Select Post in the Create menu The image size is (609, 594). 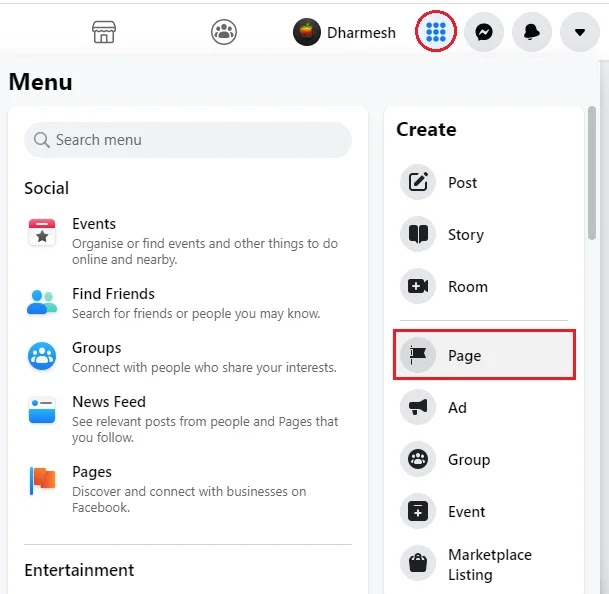[484, 182]
